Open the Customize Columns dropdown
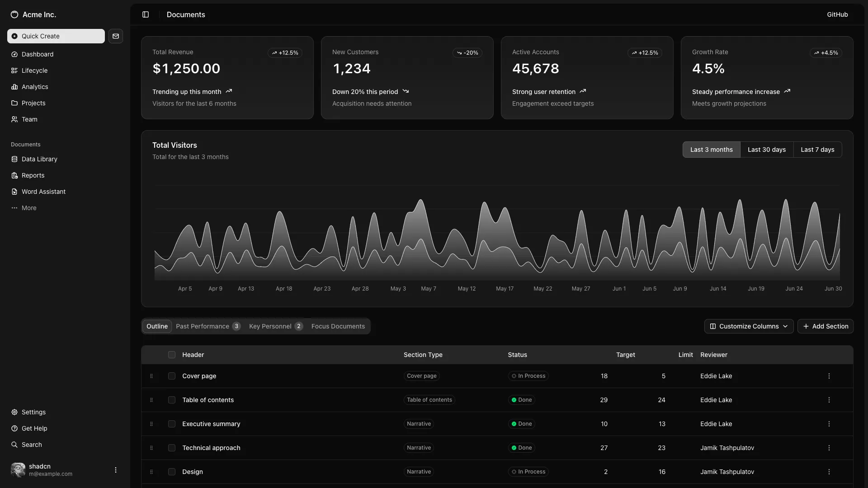Image resolution: width=868 pixels, height=488 pixels. click(x=749, y=326)
